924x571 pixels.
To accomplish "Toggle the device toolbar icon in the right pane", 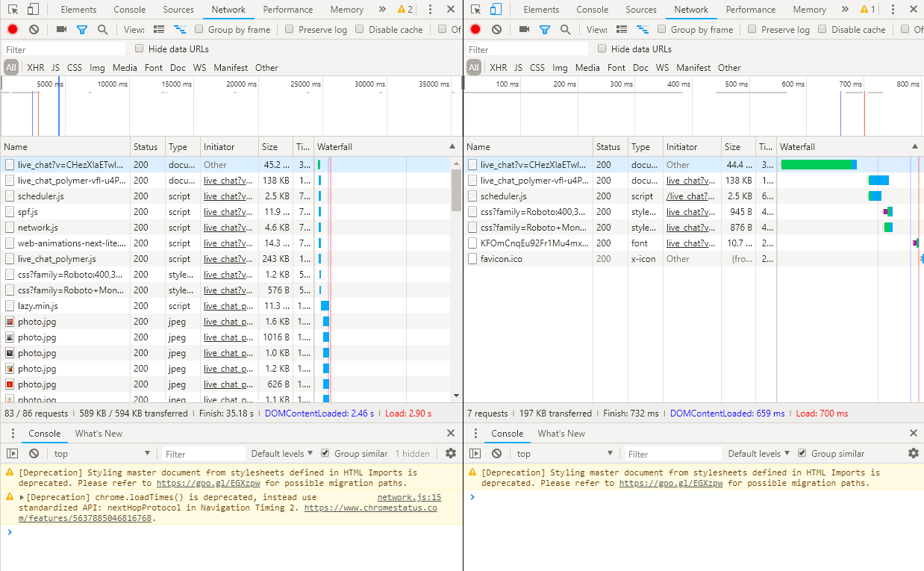I will point(496,10).
